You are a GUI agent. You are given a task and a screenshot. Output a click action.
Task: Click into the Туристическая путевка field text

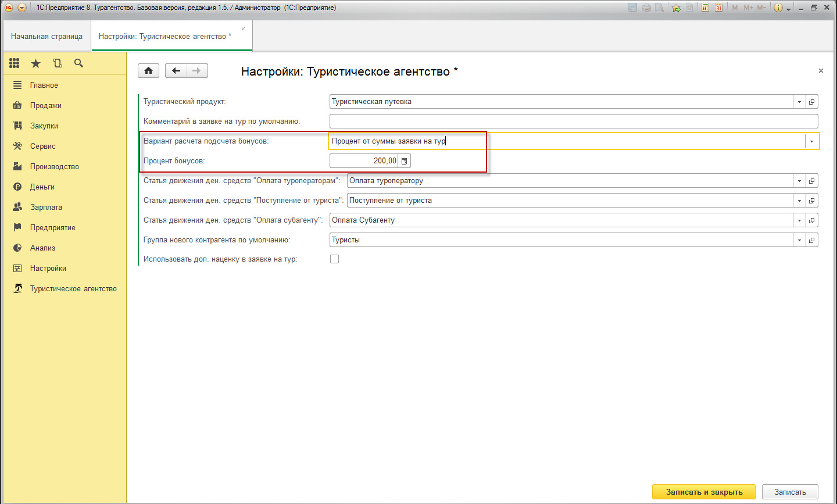[561, 102]
